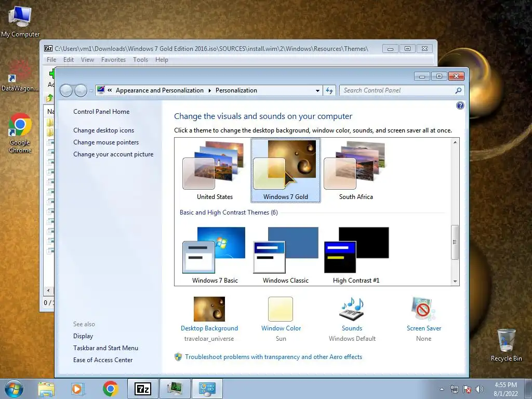Screen dimensions: 532x399
Task: Open the Display link under See also
Action: point(83,336)
